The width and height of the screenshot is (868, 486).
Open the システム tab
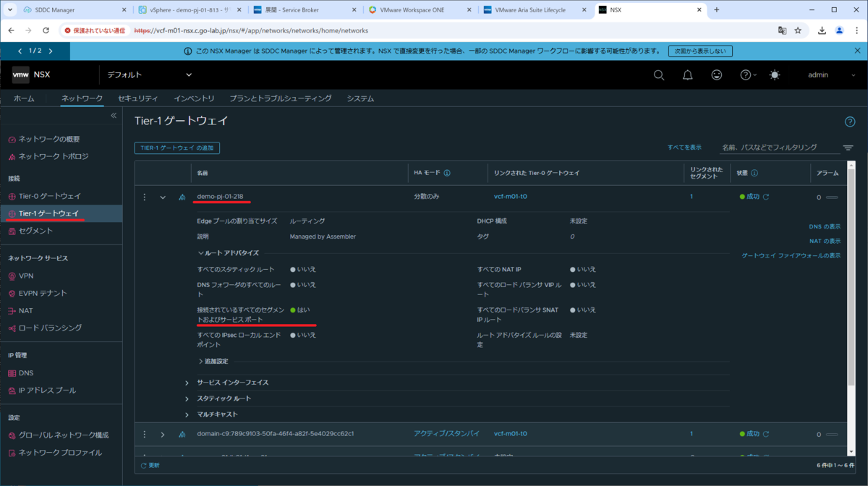(x=360, y=98)
